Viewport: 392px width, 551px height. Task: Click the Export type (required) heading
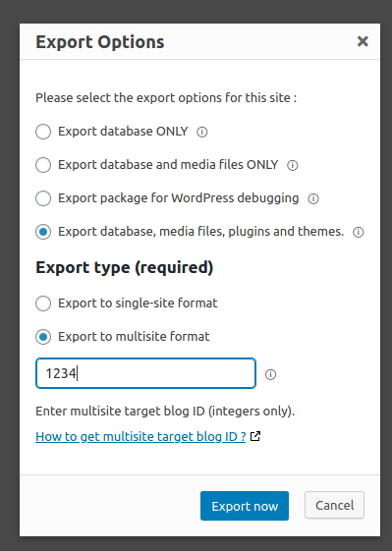(125, 268)
